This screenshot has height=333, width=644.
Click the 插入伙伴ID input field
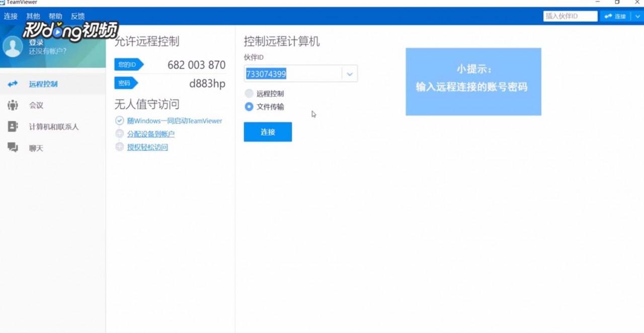(x=570, y=16)
